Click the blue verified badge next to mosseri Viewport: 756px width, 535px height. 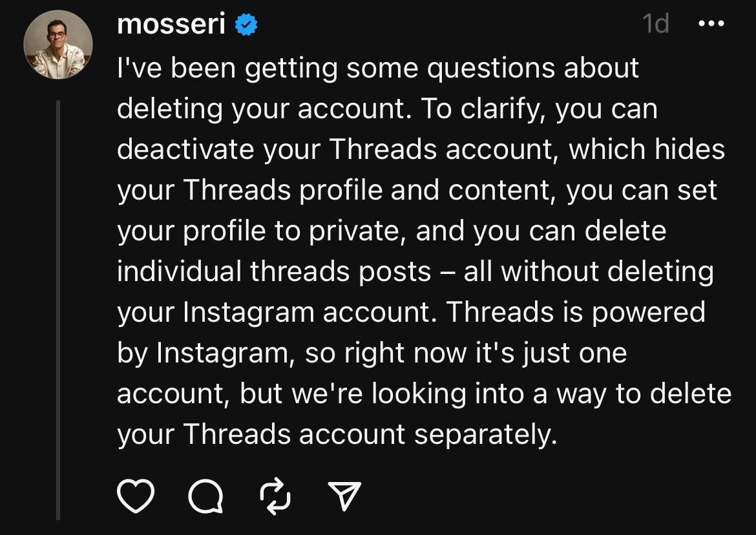pyautogui.click(x=246, y=25)
